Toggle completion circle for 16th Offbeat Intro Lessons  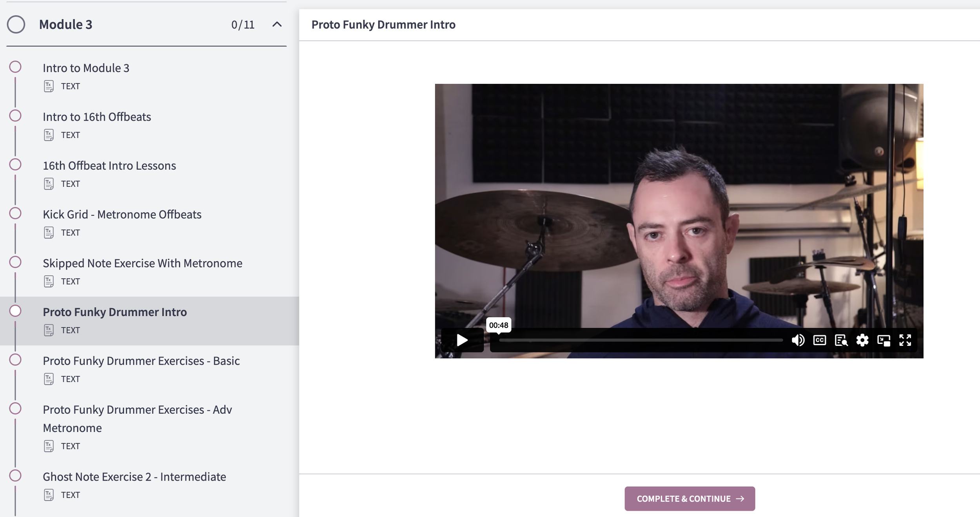click(x=15, y=164)
